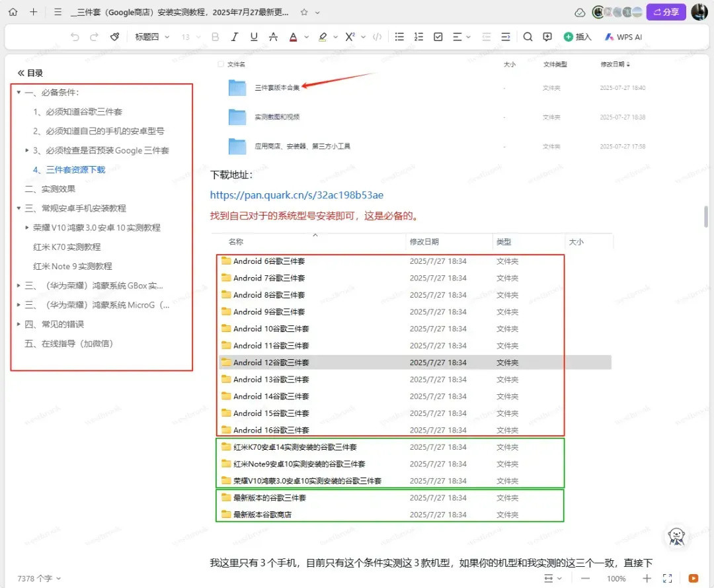This screenshot has height=588, width=714.
Task: Zoom out with the minus button
Action: click(x=586, y=579)
